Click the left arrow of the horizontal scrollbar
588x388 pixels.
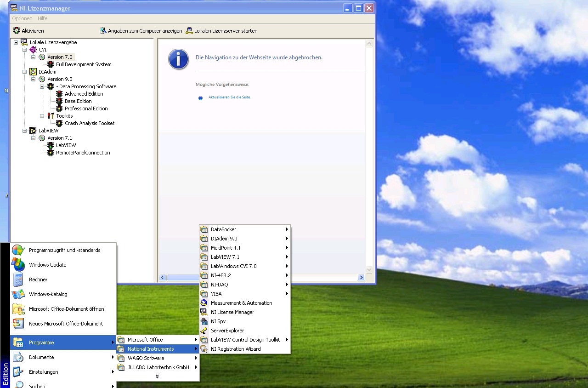coord(163,278)
